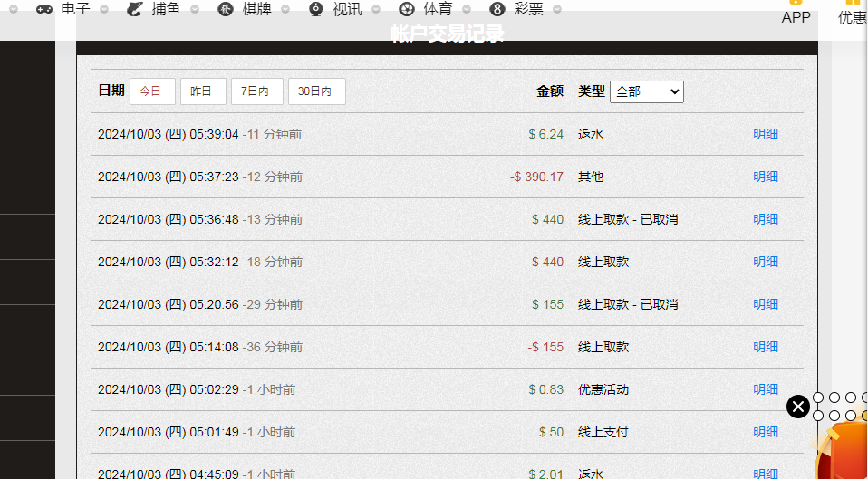Click the orange floating promotion graphic
868x479 pixels.
tap(844, 453)
